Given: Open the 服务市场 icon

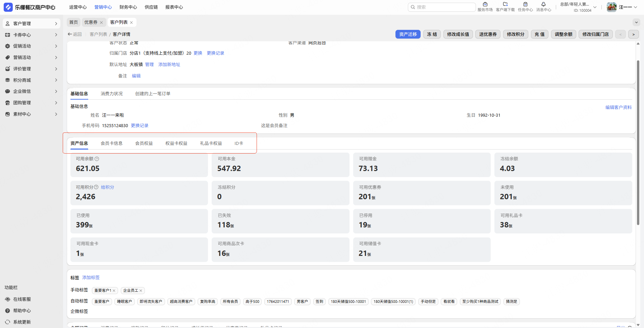Looking at the screenshot, I should pos(485,4).
